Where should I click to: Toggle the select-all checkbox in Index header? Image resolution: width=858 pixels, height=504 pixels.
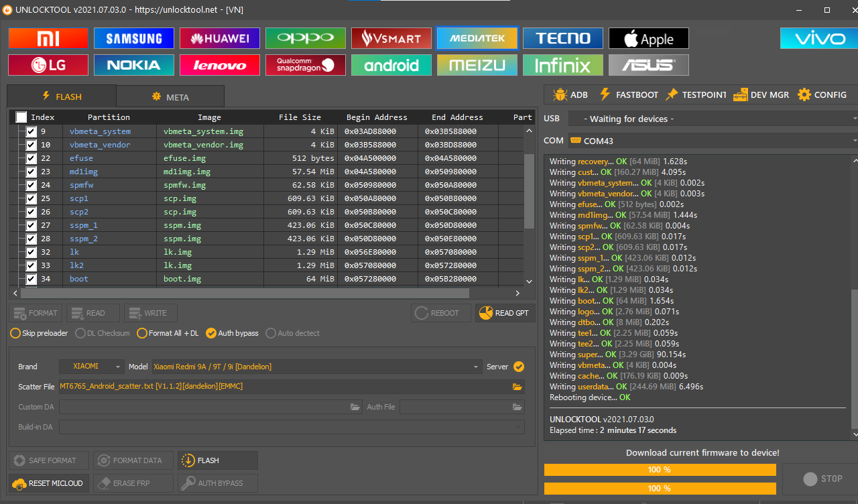coord(21,117)
